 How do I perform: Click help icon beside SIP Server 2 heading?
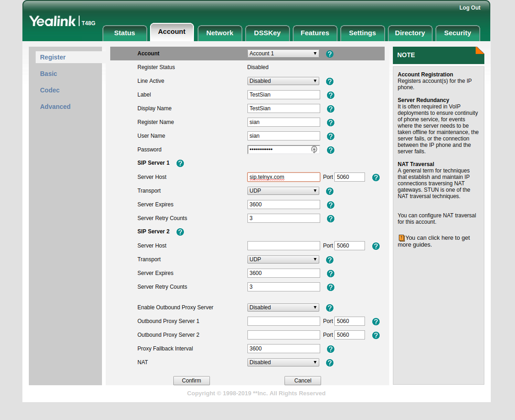tap(180, 232)
